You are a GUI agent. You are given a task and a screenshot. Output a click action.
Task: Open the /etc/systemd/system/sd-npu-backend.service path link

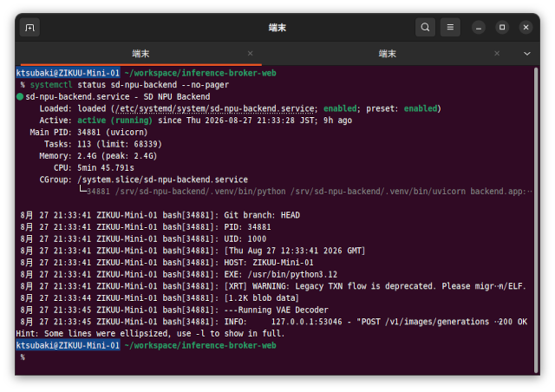pos(215,108)
